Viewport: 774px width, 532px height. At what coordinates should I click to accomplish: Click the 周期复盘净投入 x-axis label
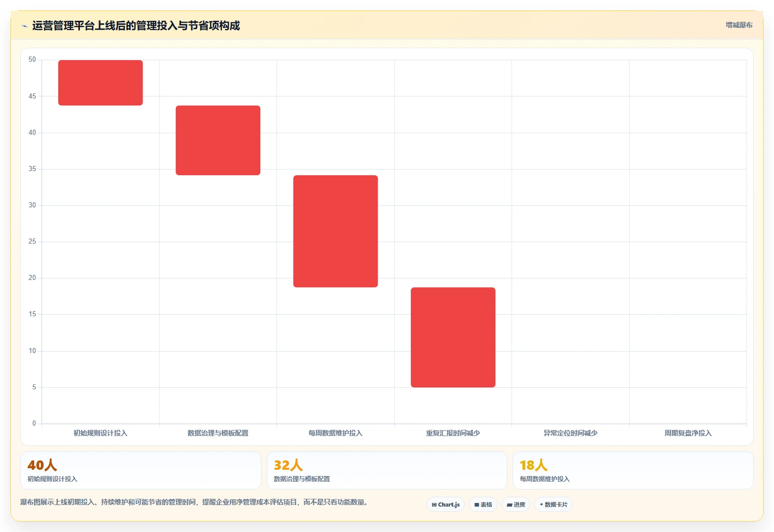point(688,433)
